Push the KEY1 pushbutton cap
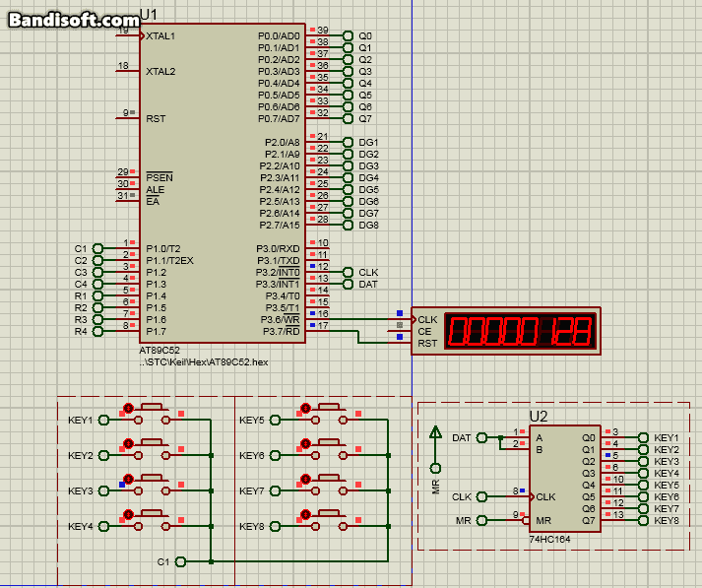Viewport: 702px width, 588px height. tap(152, 407)
